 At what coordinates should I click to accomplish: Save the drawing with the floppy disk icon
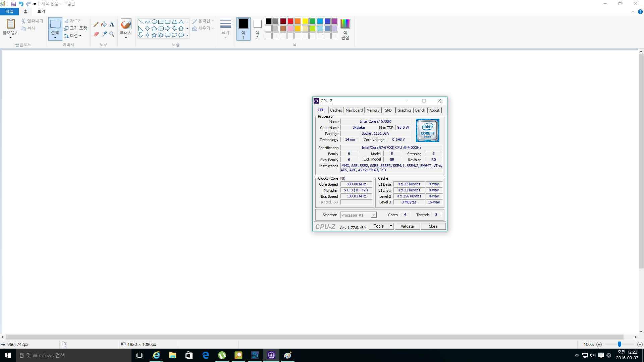point(13,4)
